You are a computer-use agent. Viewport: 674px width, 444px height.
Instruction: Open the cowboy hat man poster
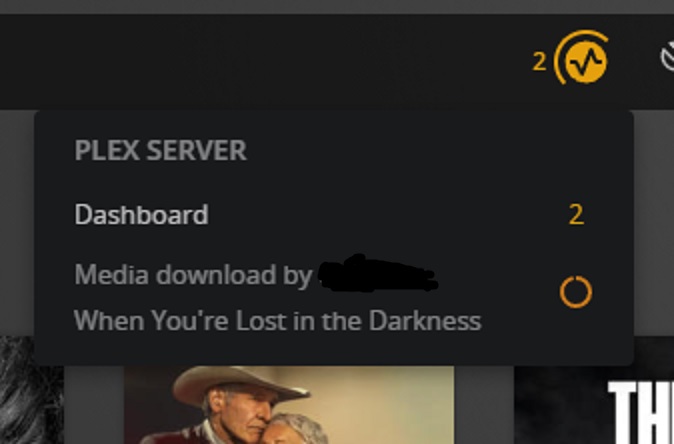289,404
